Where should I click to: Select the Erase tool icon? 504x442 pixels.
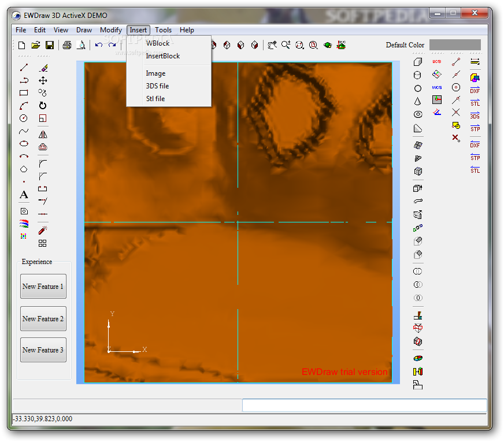43,68
